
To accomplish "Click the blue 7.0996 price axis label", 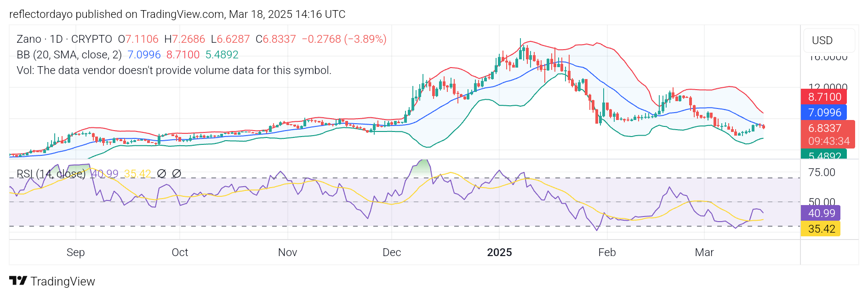I will [824, 113].
